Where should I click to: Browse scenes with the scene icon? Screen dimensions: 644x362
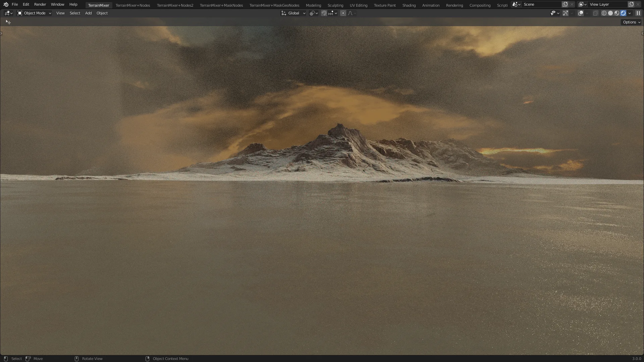[516, 4]
